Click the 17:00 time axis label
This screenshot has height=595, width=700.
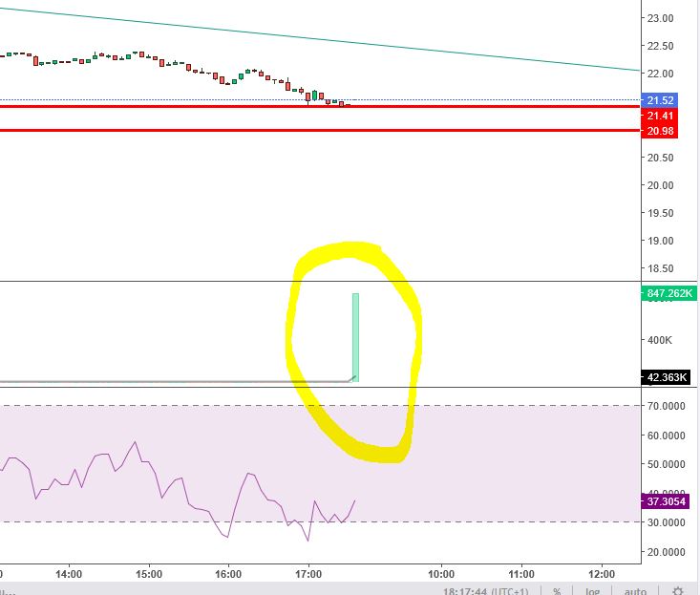[308, 575]
